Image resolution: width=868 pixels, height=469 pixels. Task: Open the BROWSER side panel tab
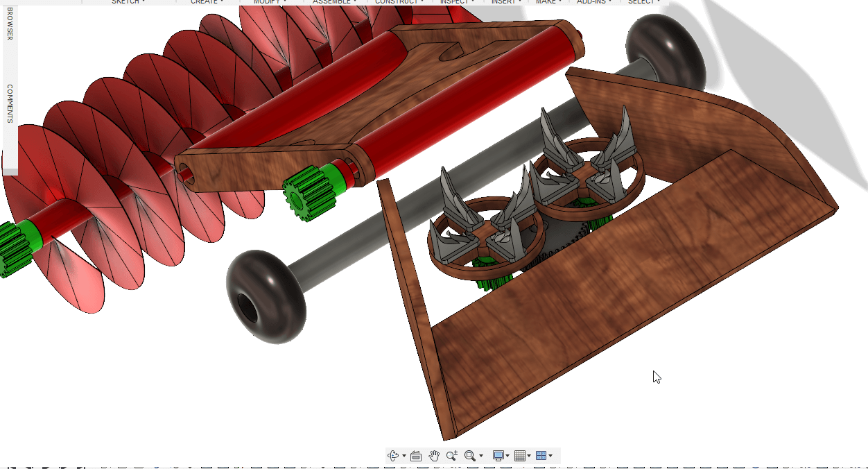tap(10, 24)
